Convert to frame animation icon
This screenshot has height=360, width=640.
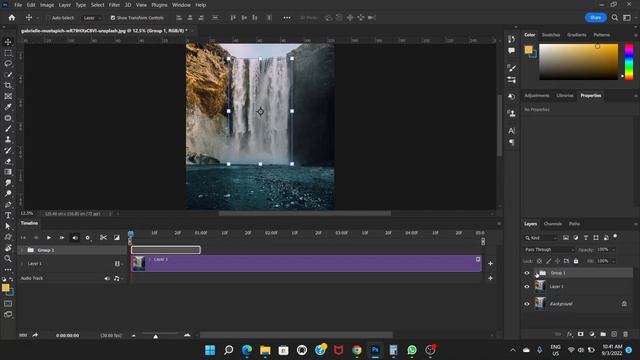[x=23, y=335]
